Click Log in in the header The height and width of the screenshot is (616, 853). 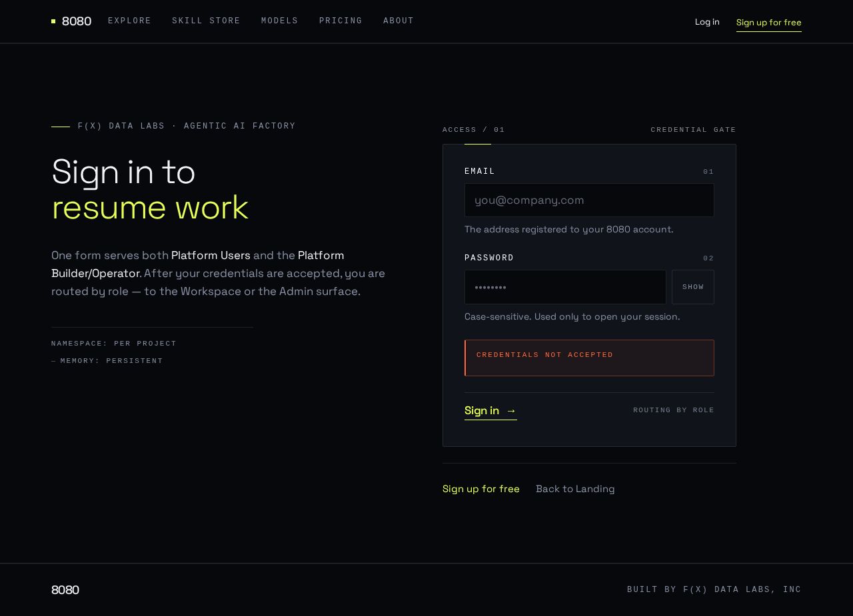707,22
